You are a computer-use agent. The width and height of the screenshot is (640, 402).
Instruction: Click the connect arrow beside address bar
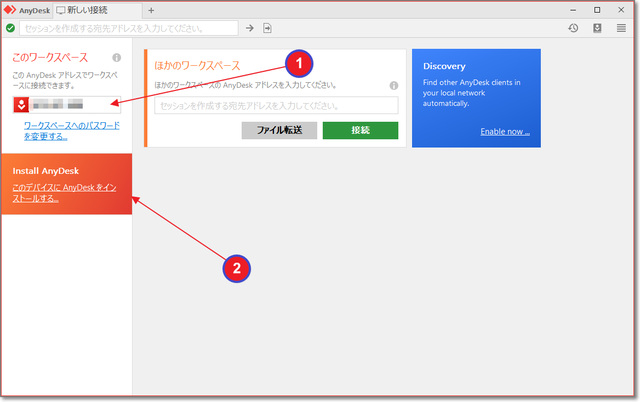(250, 28)
